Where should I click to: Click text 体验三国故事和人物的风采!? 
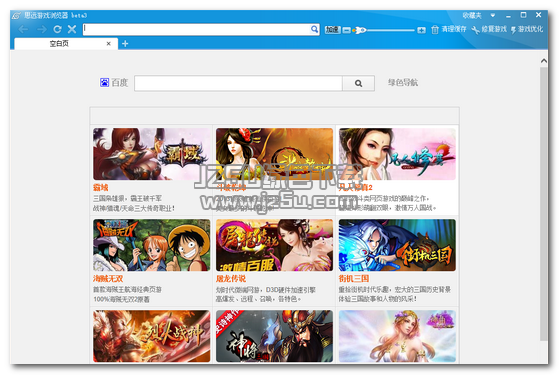[x=378, y=299]
